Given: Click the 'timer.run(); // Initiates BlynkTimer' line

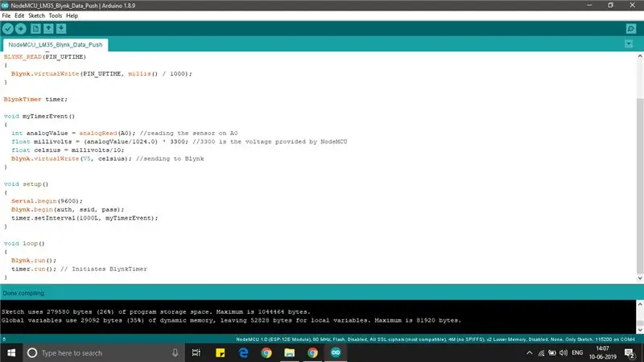Looking at the screenshot, I should 79,269.
